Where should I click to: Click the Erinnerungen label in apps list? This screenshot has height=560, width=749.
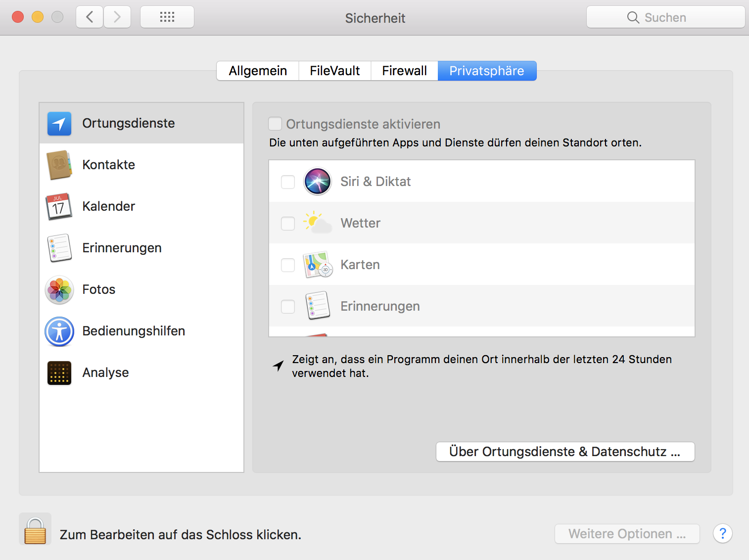point(380,306)
